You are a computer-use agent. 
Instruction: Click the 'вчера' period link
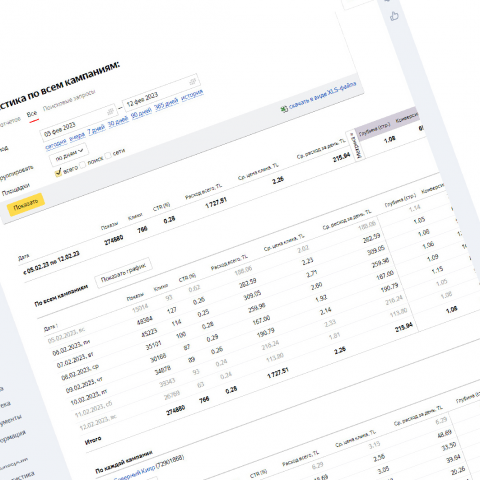pos(77,137)
